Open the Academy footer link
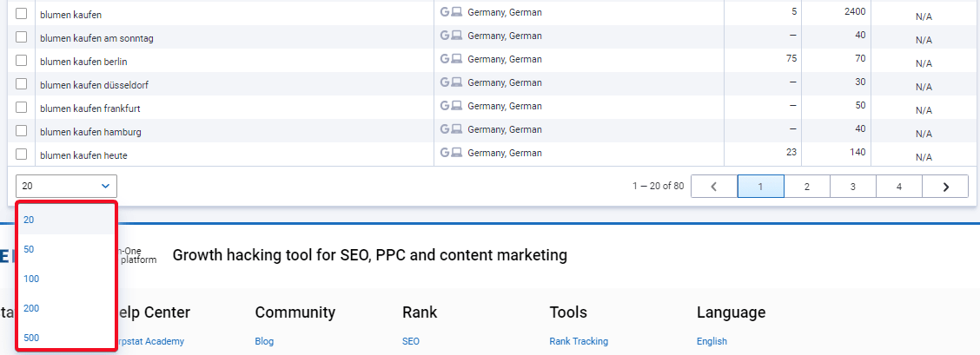 (x=150, y=341)
